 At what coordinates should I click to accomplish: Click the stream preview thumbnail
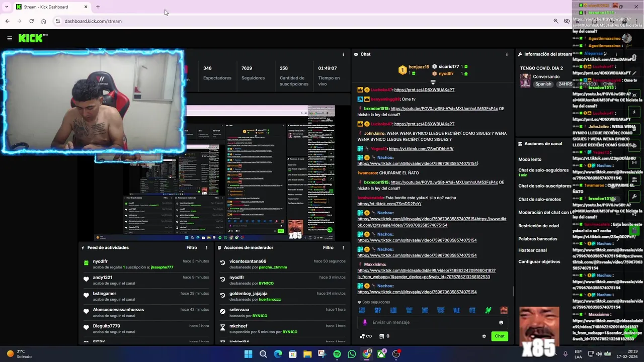coord(214,173)
